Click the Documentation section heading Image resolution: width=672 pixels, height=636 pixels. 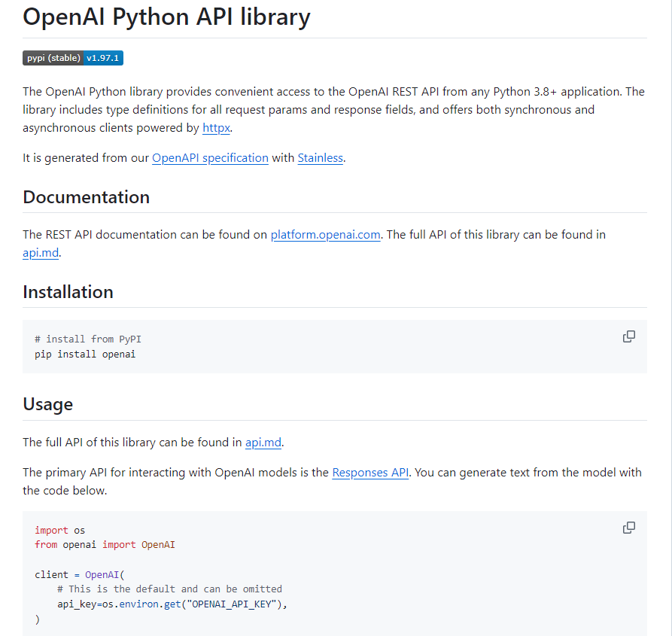pos(87,196)
